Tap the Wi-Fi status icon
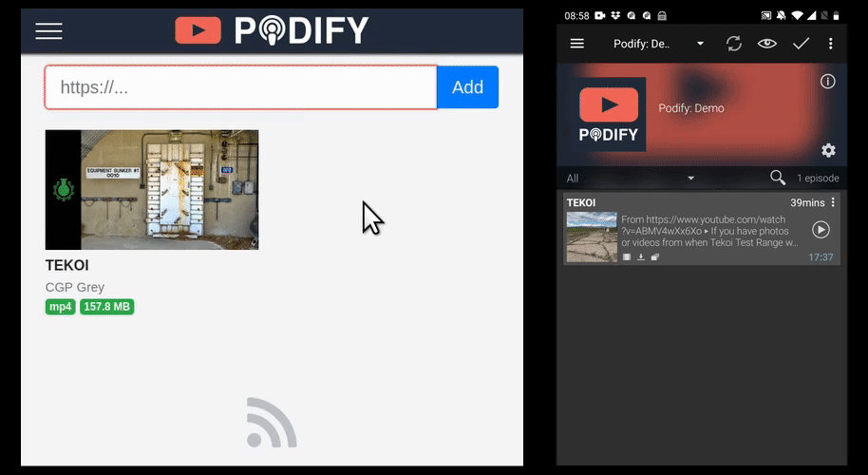Viewport: 868px width, 475px height. click(x=797, y=15)
